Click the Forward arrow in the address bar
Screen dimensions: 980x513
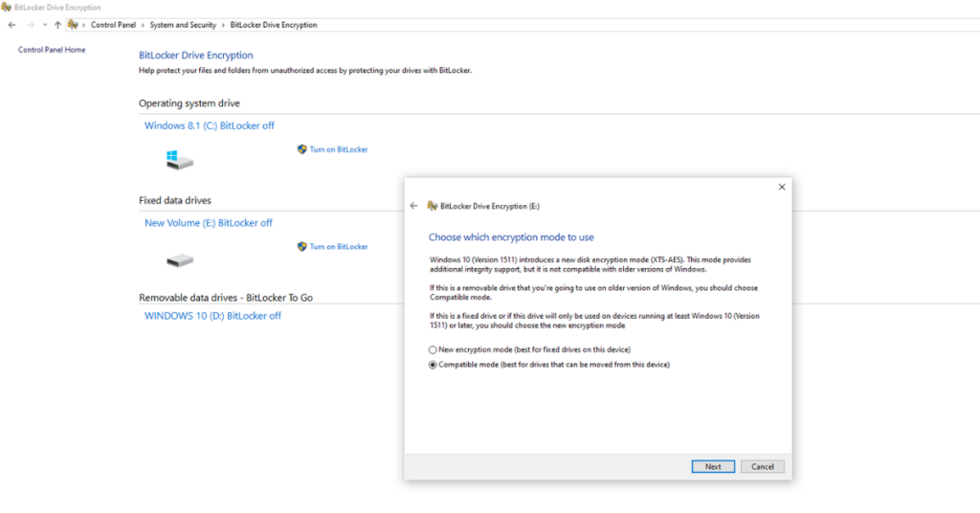tap(30, 25)
